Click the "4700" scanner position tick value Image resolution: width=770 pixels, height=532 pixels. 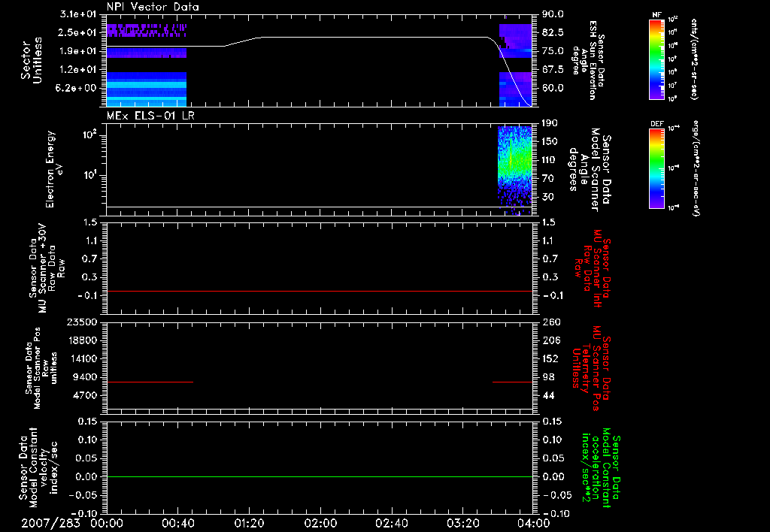click(84, 395)
